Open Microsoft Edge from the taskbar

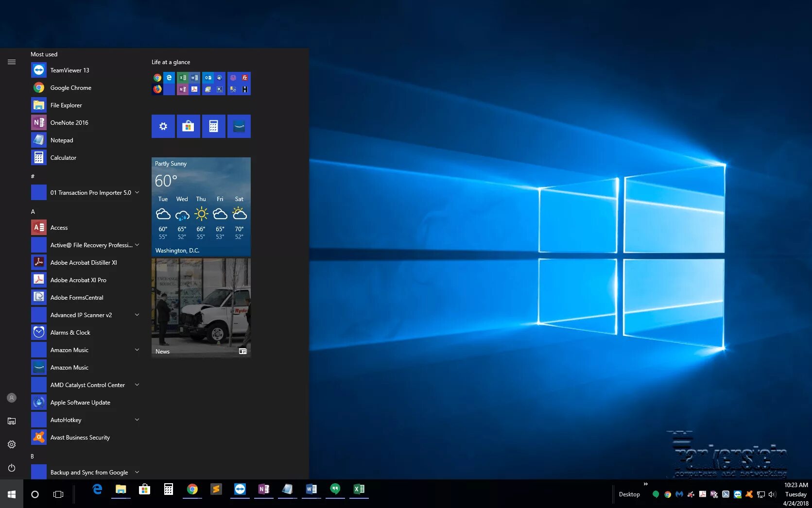pos(97,490)
